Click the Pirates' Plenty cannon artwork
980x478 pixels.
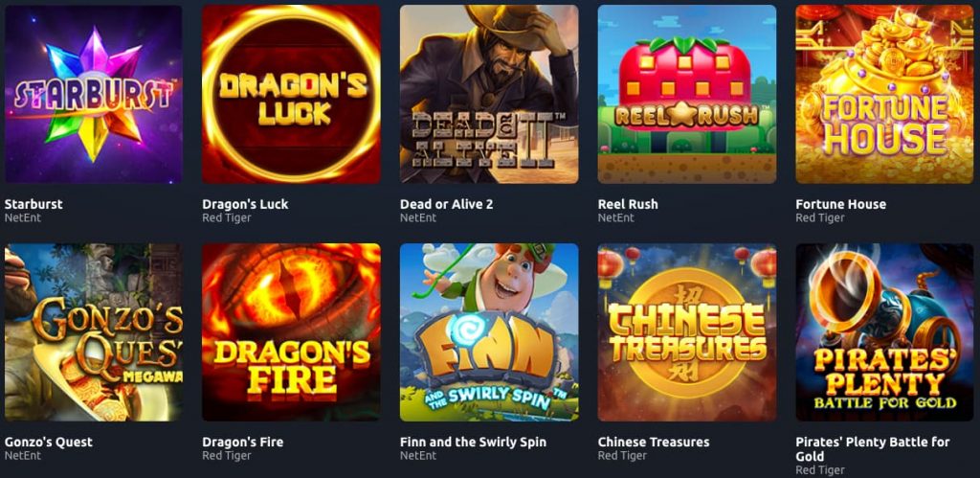[885, 332]
